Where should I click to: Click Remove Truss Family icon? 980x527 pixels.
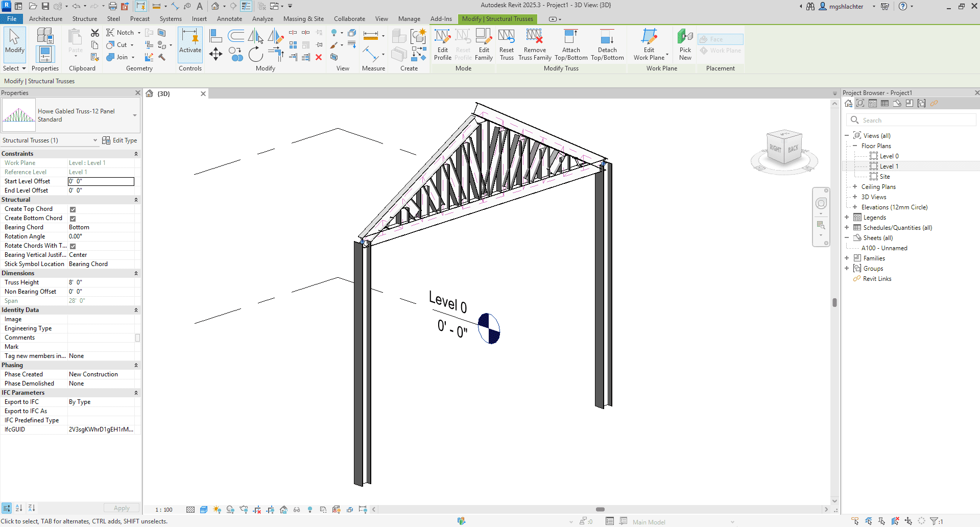pos(534,44)
